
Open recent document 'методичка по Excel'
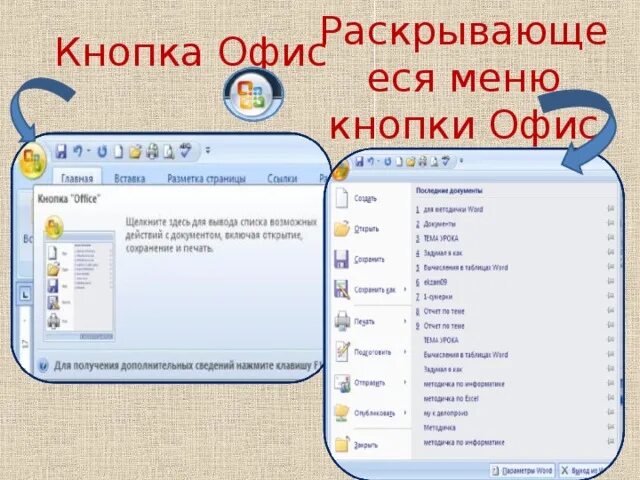(451, 398)
